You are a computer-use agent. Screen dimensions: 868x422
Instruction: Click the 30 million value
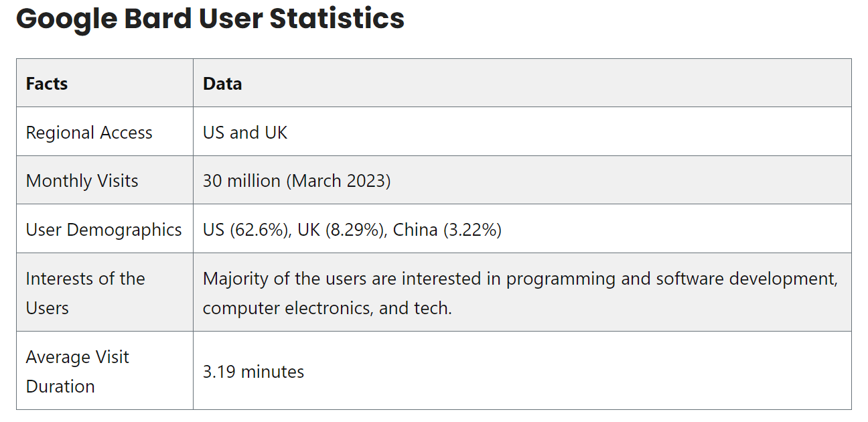point(242,181)
